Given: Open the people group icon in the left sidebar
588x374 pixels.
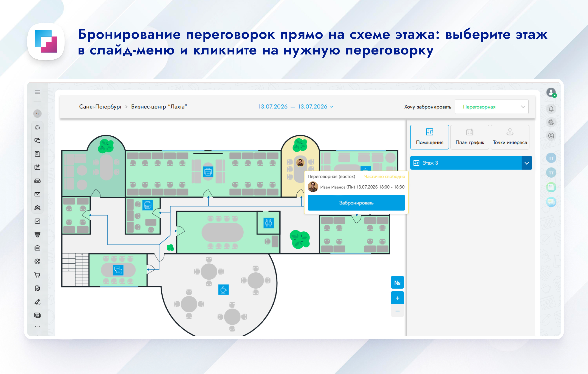Looking at the screenshot, I should pyautogui.click(x=37, y=208).
